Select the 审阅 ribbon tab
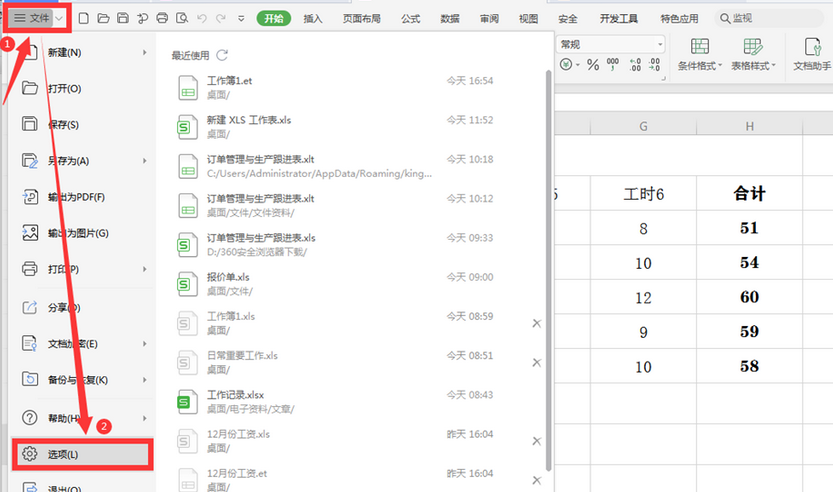 (x=489, y=19)
